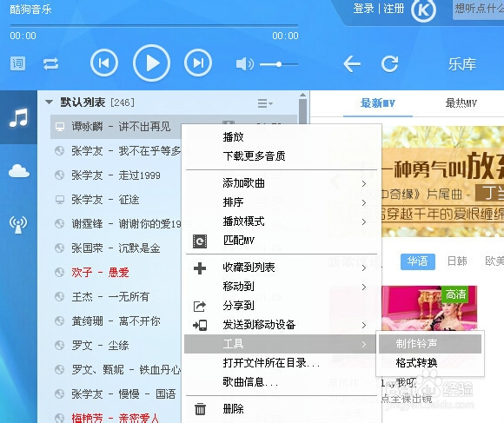Screen dimensions: 504x423
Task: Select song 张学友 - 走过1999
Action: 116,175
